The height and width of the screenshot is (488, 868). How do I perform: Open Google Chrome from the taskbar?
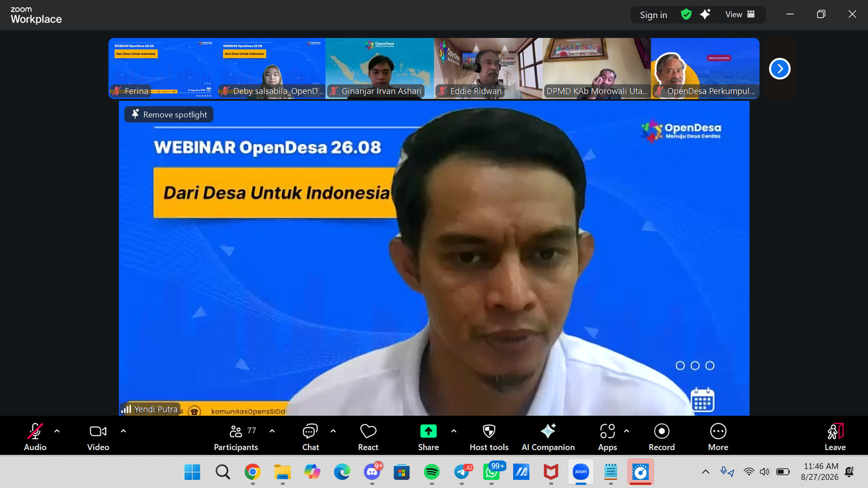click(x=252, y=472)
